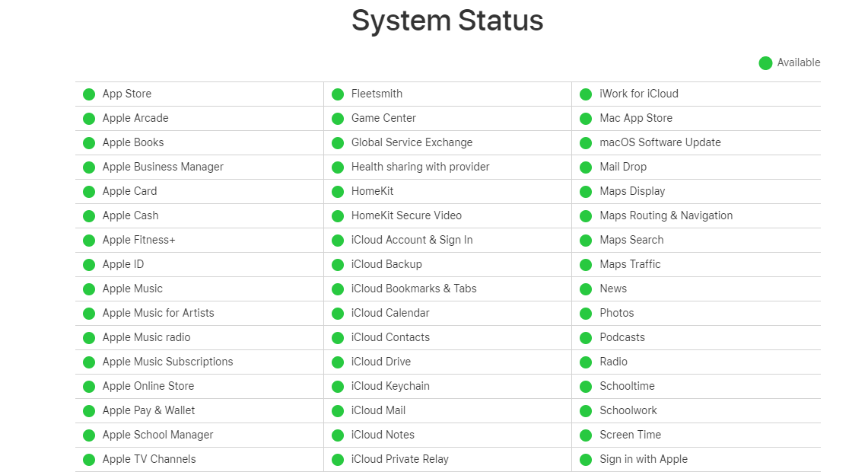Click the green status icon next to Fleetsmith
This screenshot has width=868, height=472.
pos(338,94)
